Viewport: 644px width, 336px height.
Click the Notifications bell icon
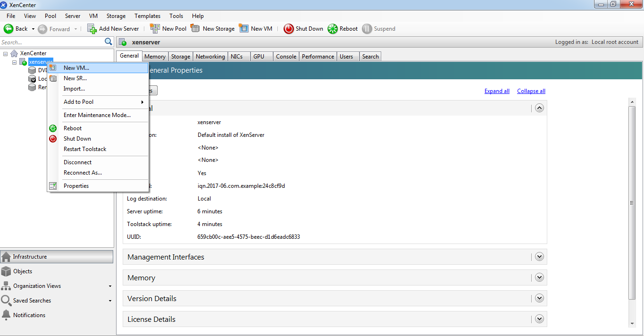pyautogui.click(x=6, y=315)
